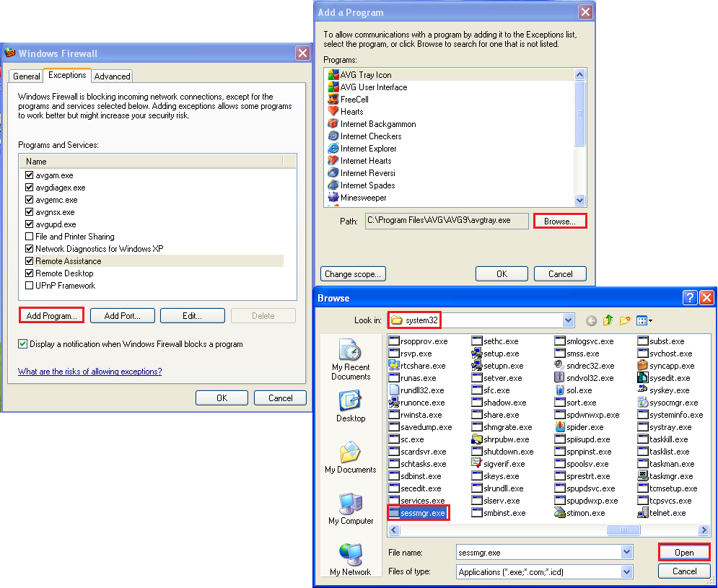Viewport: 718px width, 588px height.
Task: Go up one folder level in Browse
Action: (608, 320)
